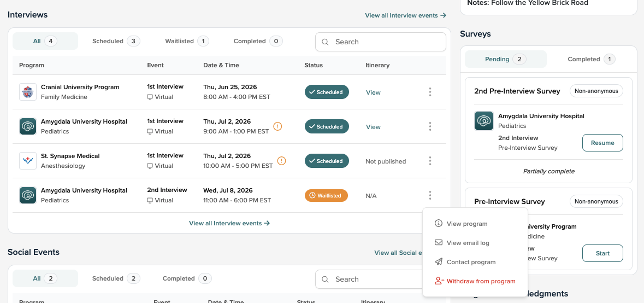Click the Itinerary column header in Interviews
This screenshot has height=303, width=644.
377,66
